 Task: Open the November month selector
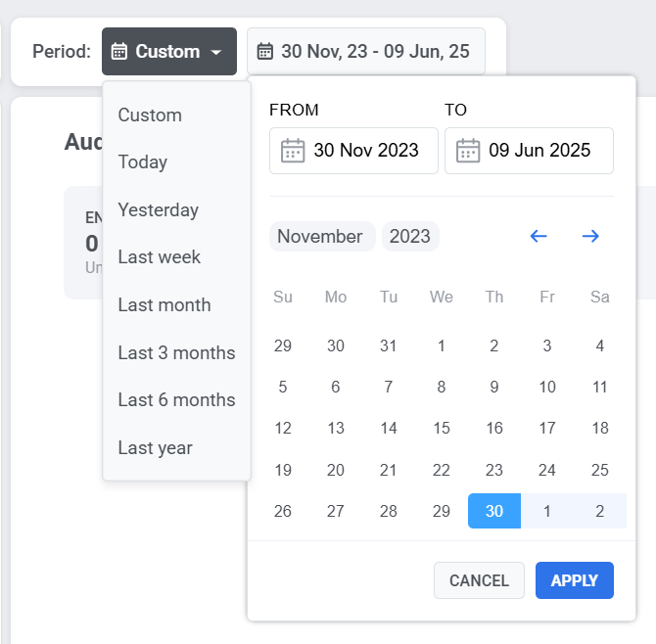coord(320,236)
